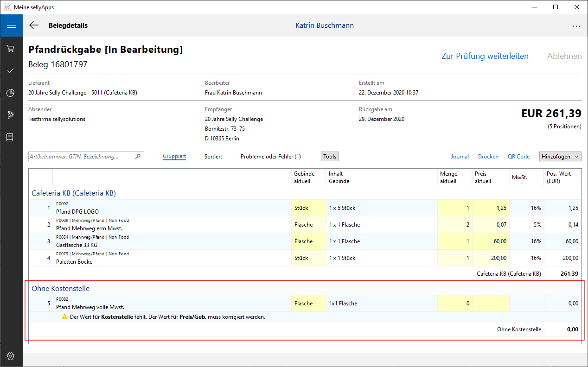Click the Drucken link

point(488,157)
